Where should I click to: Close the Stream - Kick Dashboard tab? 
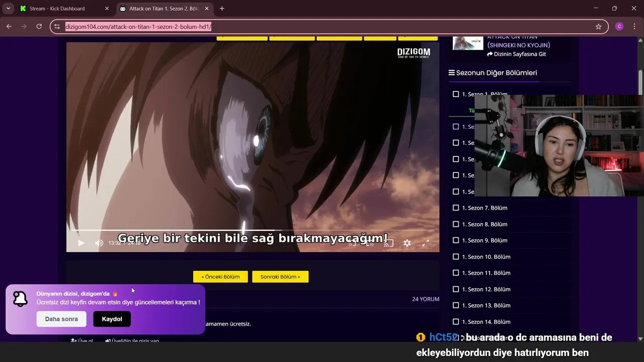[107, 9]
